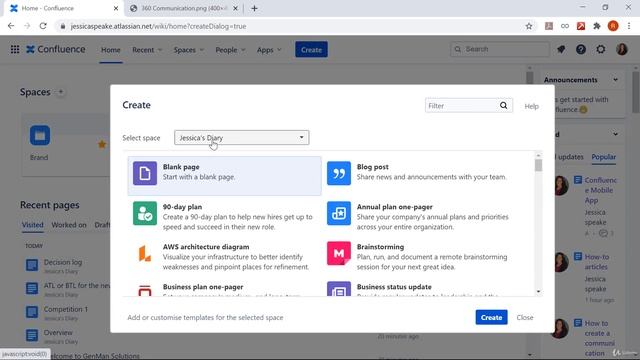Open the Select space dropdown
This screenshot has width=640, height=360.
(x=242, y=138)
